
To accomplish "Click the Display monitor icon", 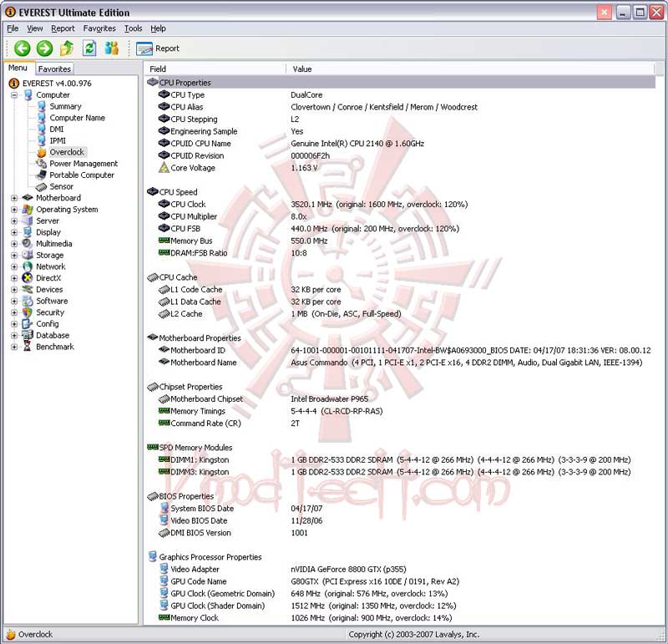I will pos(28,232).
